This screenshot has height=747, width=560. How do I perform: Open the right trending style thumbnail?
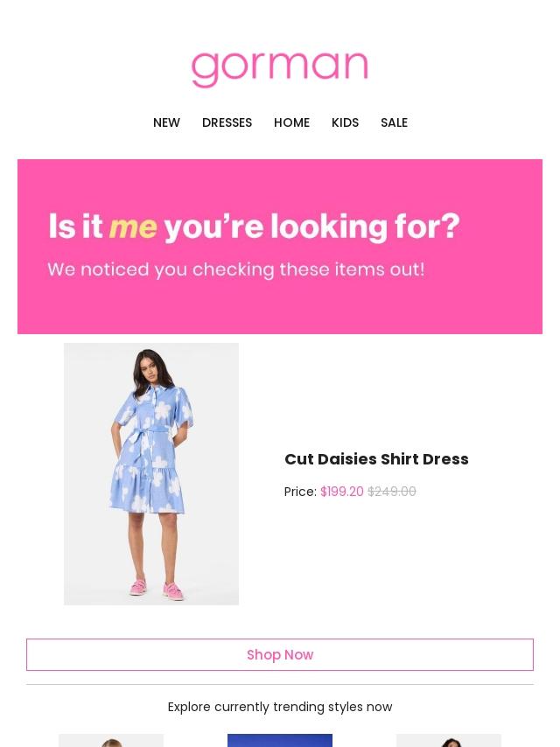[449, 740]
